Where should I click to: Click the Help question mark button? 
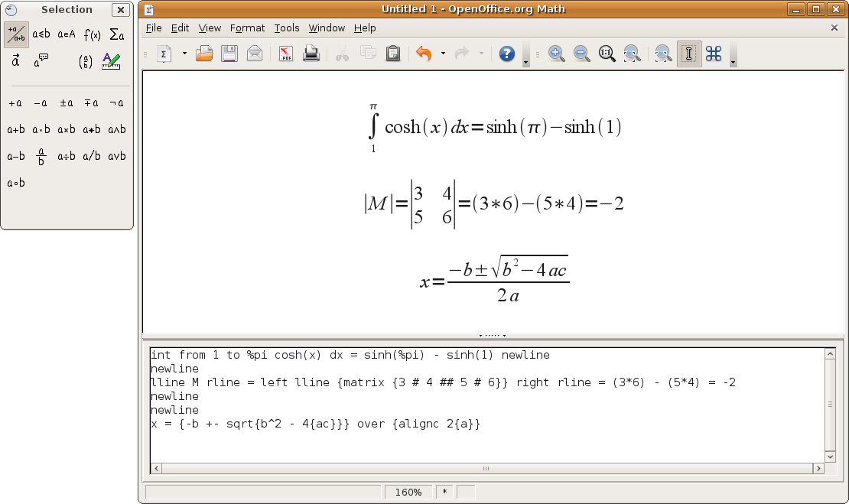pos(506,54)
